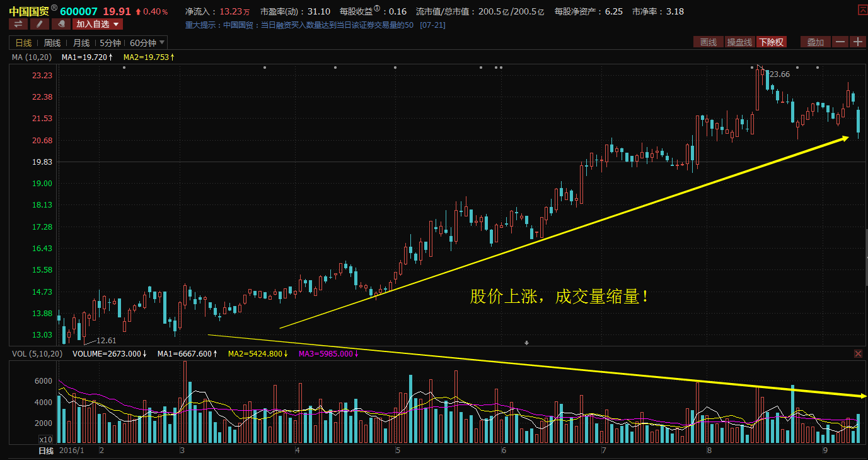Switch to the 5分钟 chart tab
This screenshot has width=868, height=460.
110,43
